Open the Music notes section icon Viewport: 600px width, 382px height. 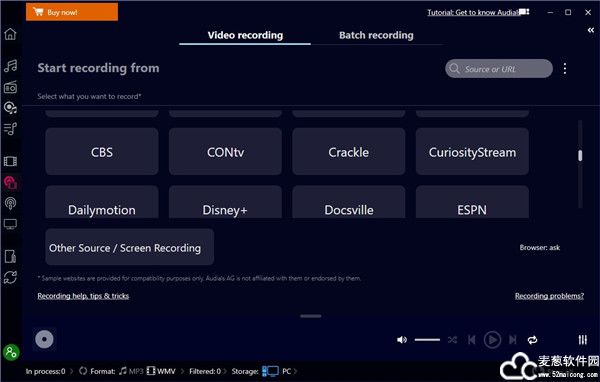point(10,66)
